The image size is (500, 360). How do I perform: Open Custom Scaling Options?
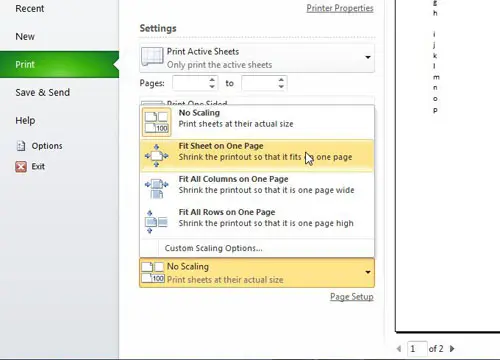point(213,248)
